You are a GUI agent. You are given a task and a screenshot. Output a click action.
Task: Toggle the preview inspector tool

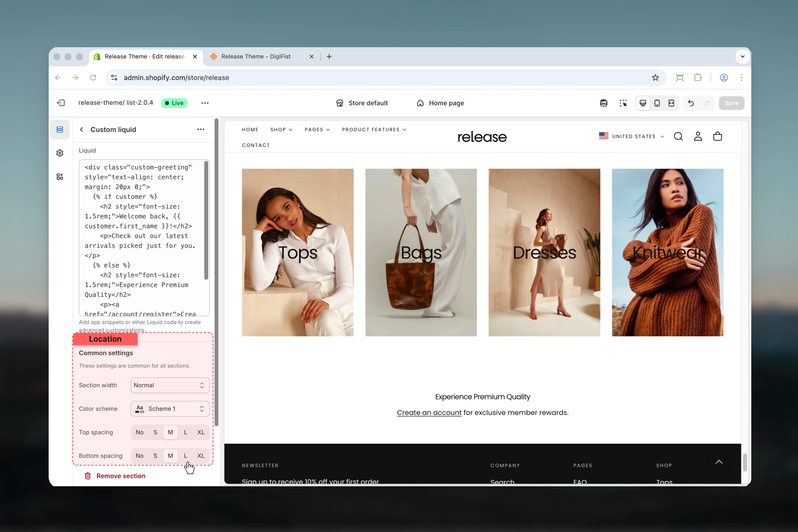pyautogui.click(x=623, y=103)
